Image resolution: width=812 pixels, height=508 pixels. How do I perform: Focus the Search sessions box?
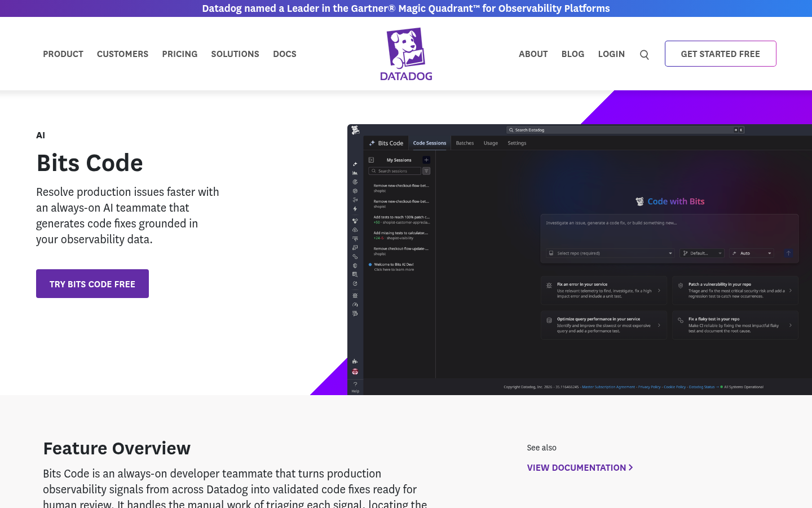(395, 171)
